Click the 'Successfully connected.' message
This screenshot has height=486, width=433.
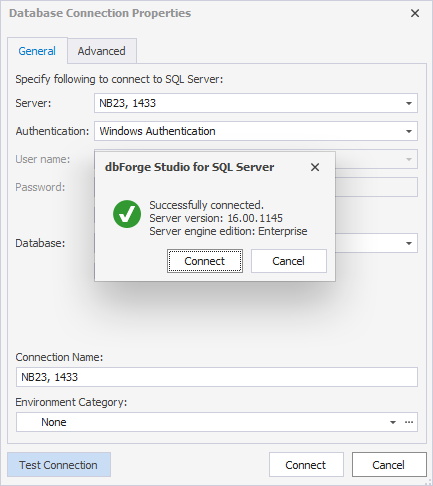(206, 205)
